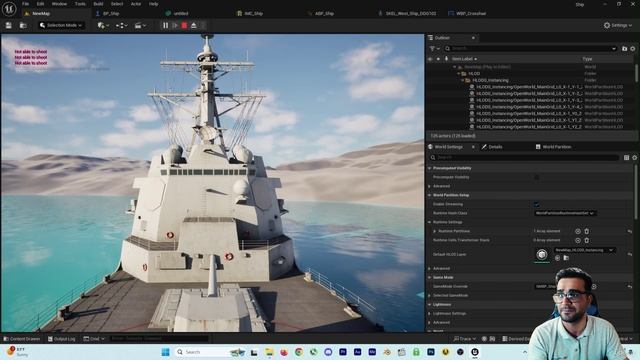This screenshot has height=360, width=640.
Task: Toggle the Outliner visibility eye column header
Action: (430, 59)
